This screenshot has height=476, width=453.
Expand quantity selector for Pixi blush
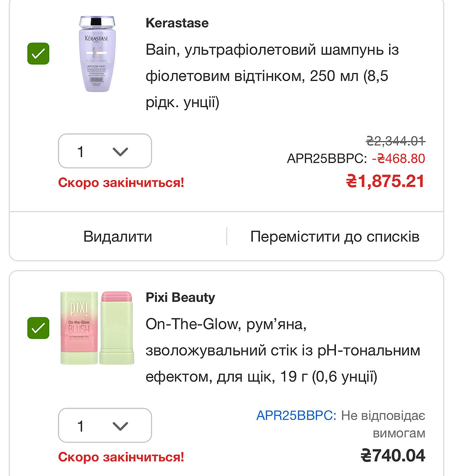tap(105, 426)
